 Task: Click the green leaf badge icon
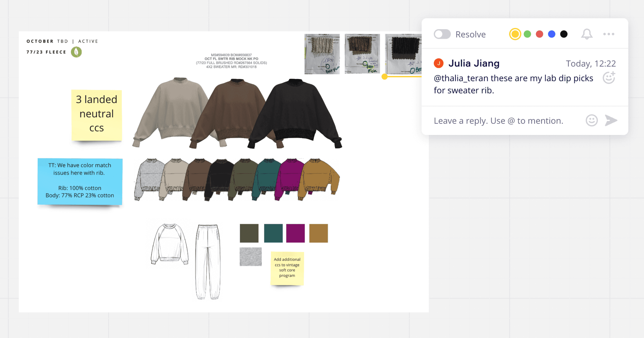pos(76,52)
